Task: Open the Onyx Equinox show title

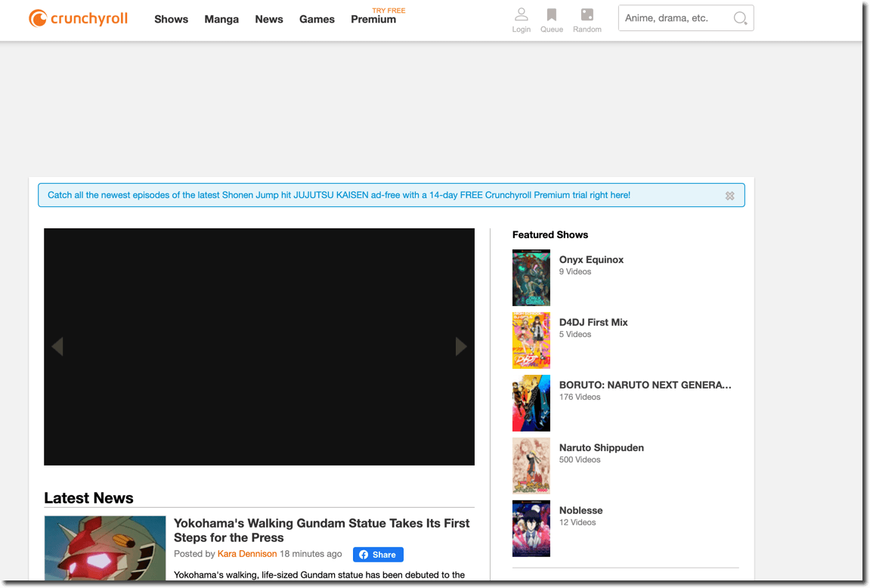Action: pos(591,259)
